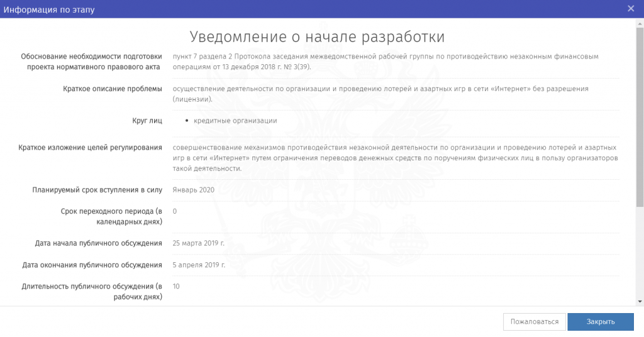Select the 'кредитные организации' list item
The width and height of the screenshot is (644, 337).
coord(235,121)
